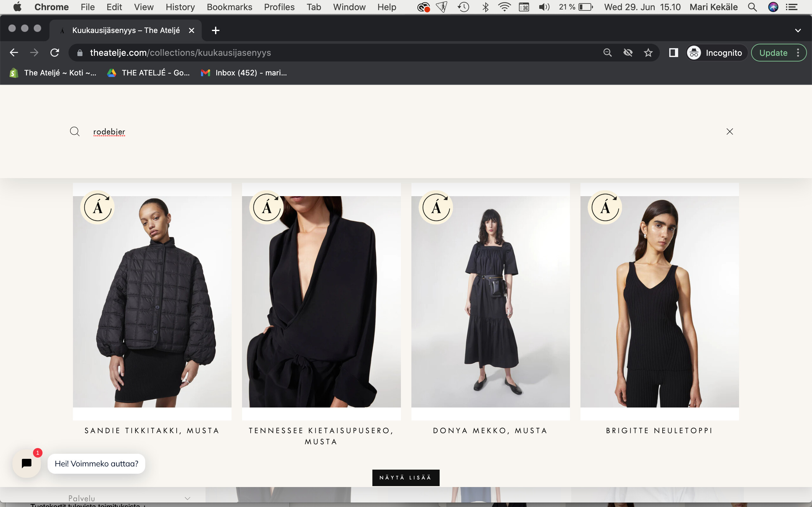Click the zoom magnifier icon in the address bar
The width and height of the screenshot is (812, 507).
click(x=607, y=53)
